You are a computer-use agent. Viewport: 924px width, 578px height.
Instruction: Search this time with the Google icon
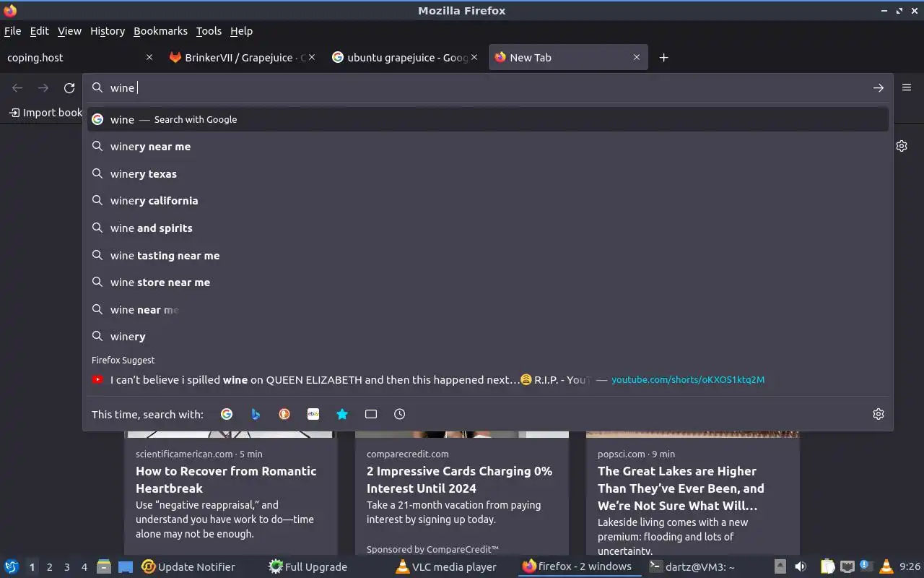tap(227, 414)
